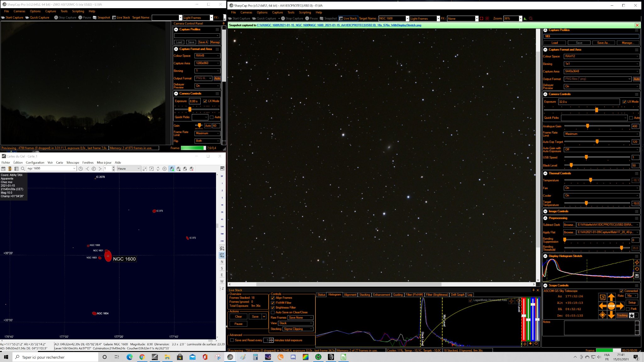Click the green histogram icon next to Zoom
This screenshot has height=362, width=644.
click(x=525, y=19)
